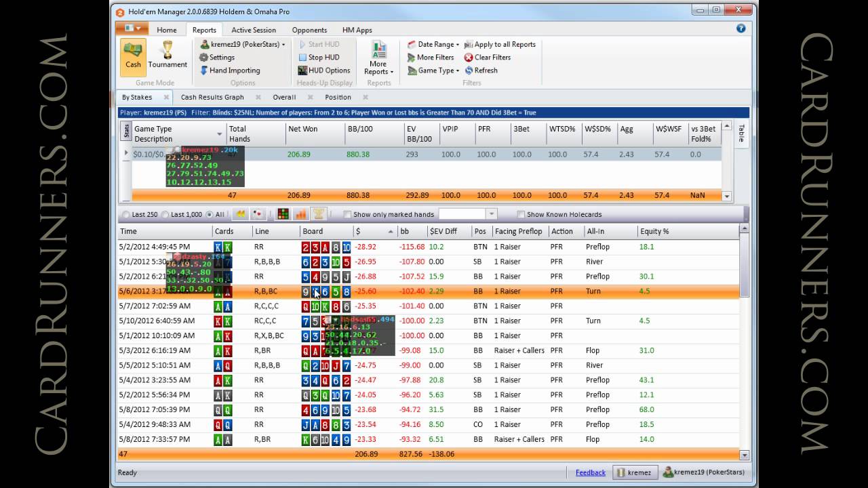The image size is (868, 488).
Task: Select the 5/10/2012 6:40:59 AM hand row
Action: [x=429, y=321]
